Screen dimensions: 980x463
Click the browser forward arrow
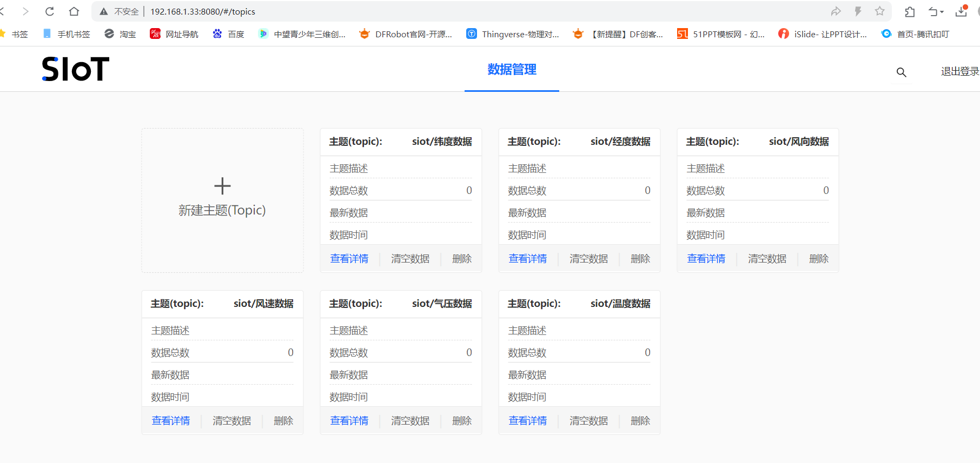point(25,11)
